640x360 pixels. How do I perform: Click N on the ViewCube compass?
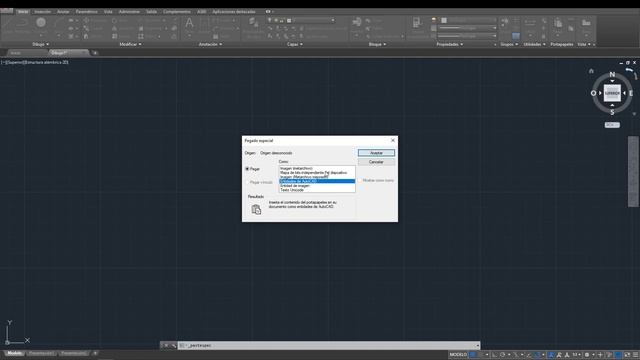click(x=612, y=74)
